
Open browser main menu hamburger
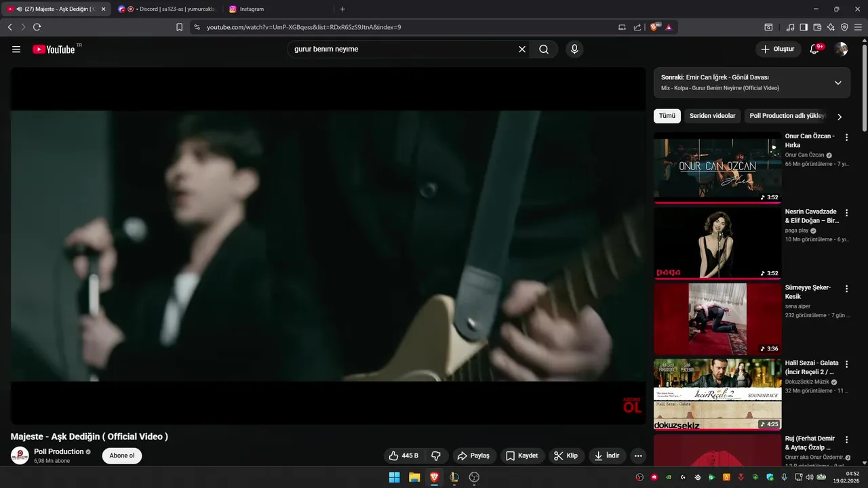click(x=858, y=27)
